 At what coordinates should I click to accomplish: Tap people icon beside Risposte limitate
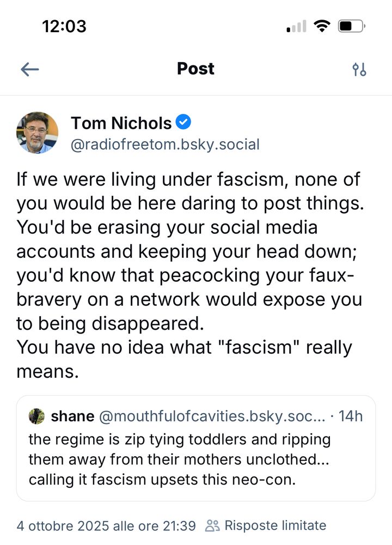213,526
